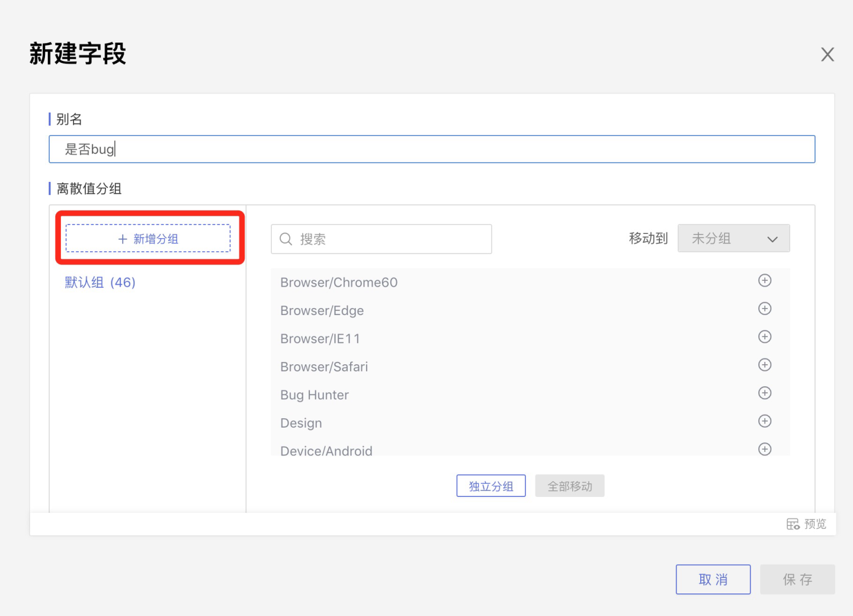Close the 新建字段 dialog
The width and height of the screenshot is (853, 616).
point(828,54)
